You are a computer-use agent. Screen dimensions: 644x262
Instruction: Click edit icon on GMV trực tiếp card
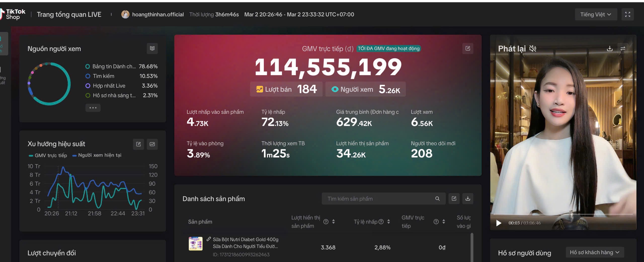point(468,48)
